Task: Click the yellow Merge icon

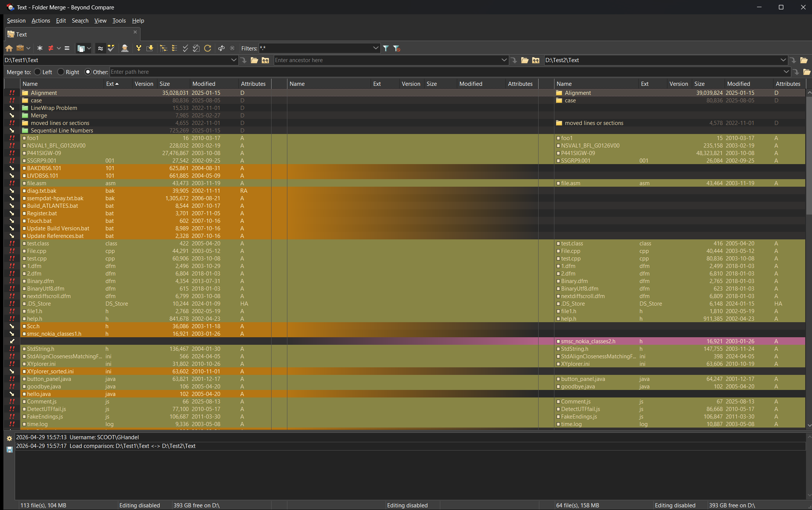Action: coord(139,48)
